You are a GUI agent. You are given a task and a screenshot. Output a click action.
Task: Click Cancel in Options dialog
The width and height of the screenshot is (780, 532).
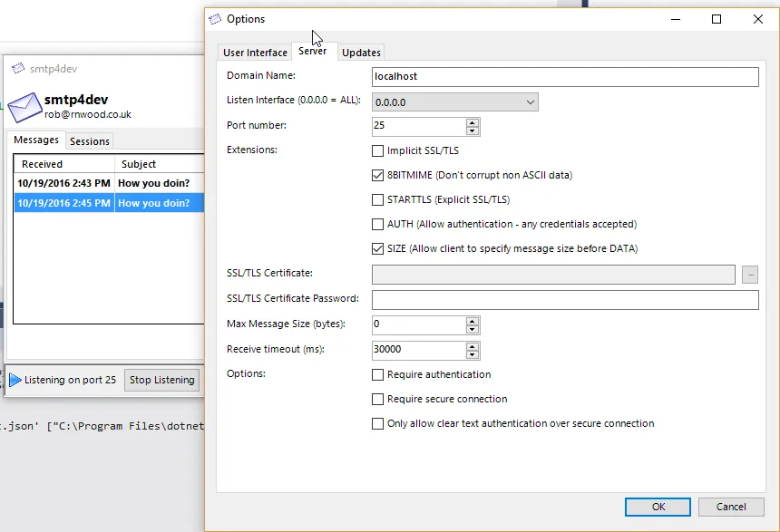click(731, 507)
